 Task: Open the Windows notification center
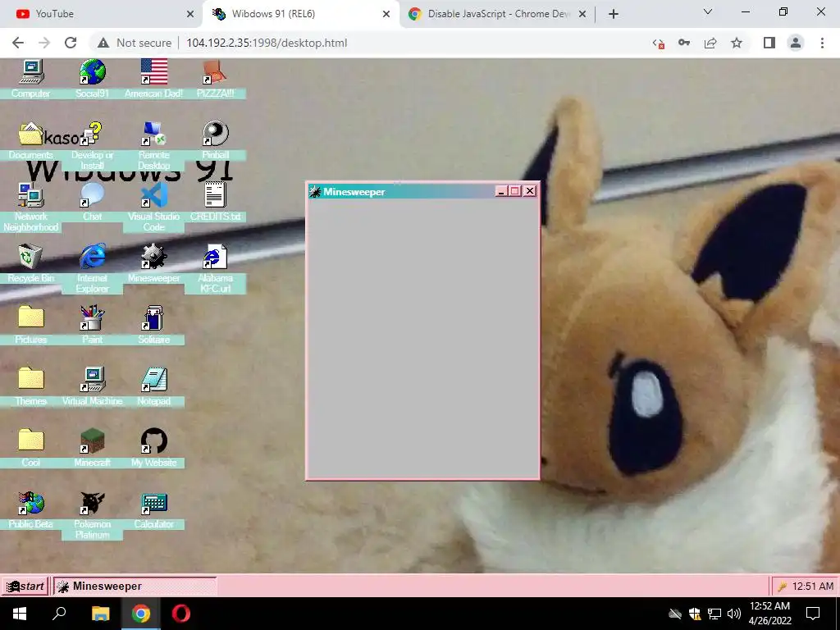click(x=813, y=614)
